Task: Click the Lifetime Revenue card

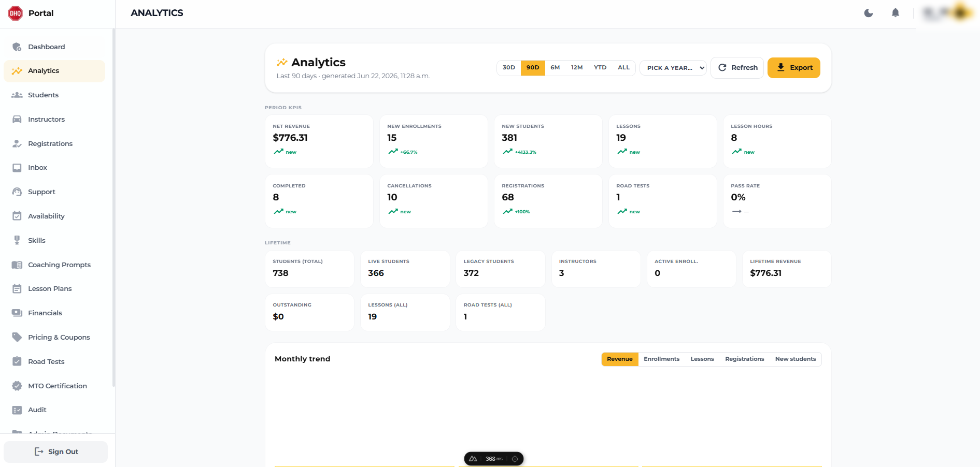Action: [x=787, y=269]
